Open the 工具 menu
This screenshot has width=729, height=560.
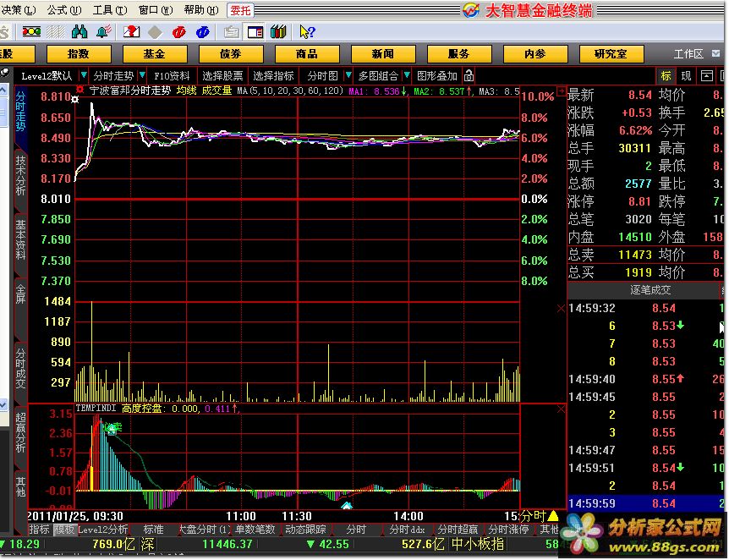click(x=110, y=10)
